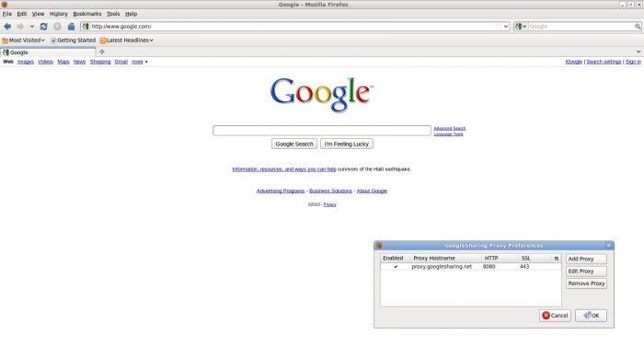Toggle enabled checkmark for proxy.googlesharing.net
644x358 pixels.
[396, 267]
